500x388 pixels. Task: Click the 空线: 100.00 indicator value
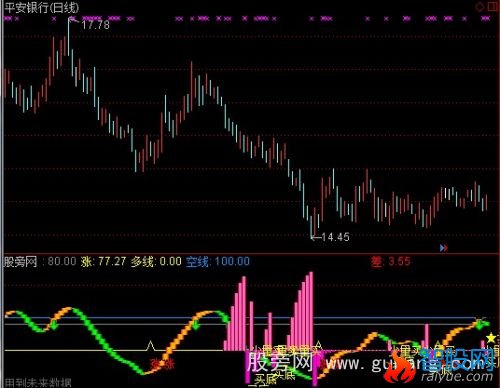tap(218, 261)
